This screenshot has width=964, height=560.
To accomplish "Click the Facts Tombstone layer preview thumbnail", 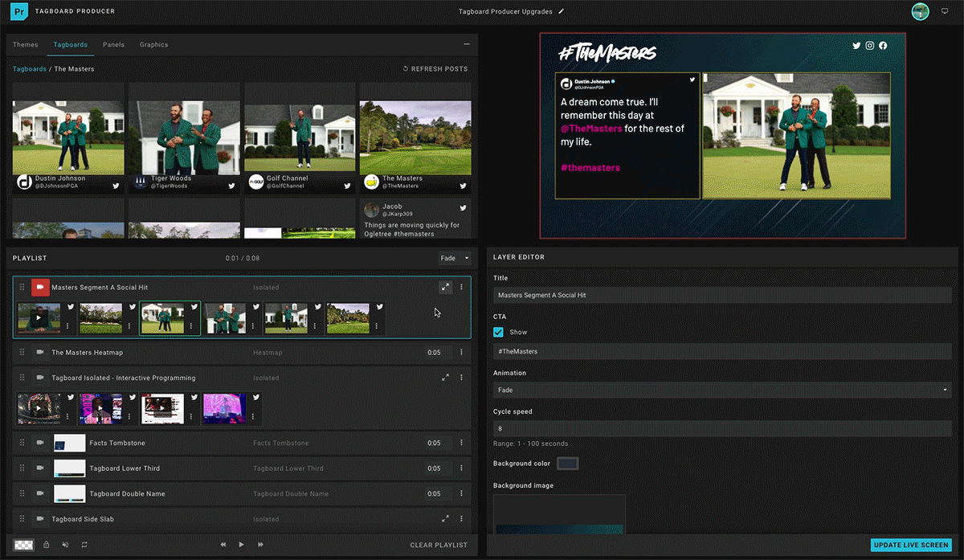I will click(69, 444).
